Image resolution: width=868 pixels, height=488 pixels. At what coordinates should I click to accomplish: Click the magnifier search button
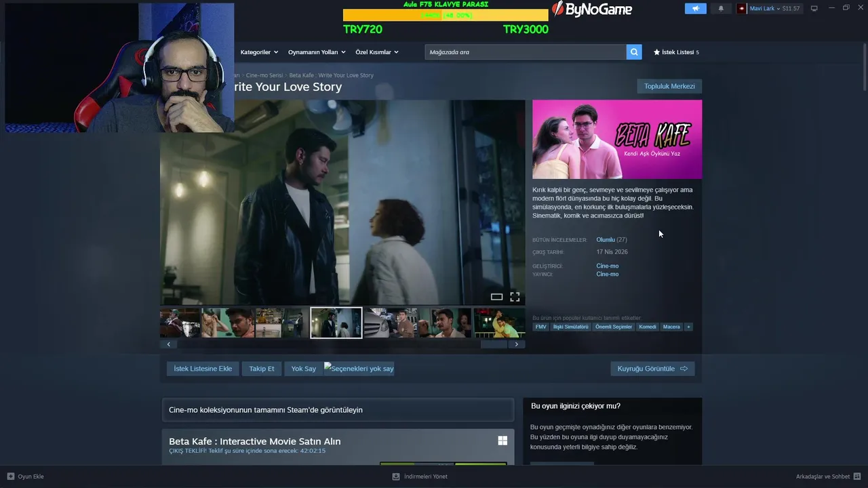point(634,52)
